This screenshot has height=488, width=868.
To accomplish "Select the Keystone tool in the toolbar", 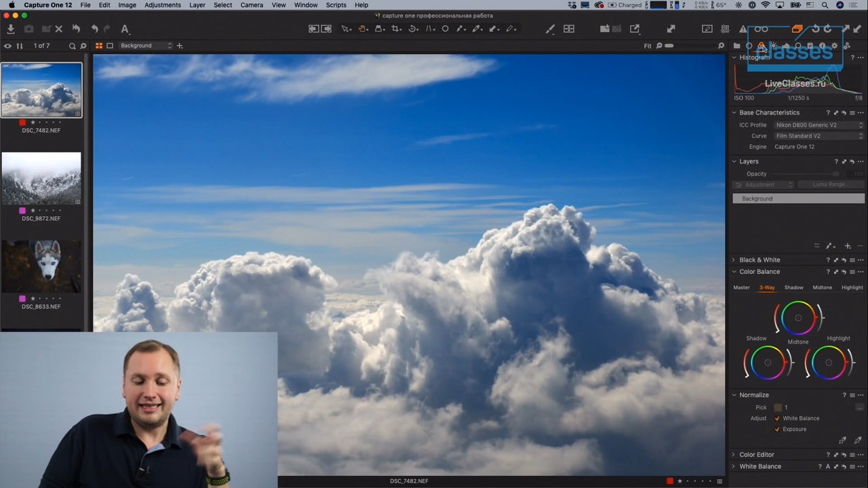I will 430,29.
